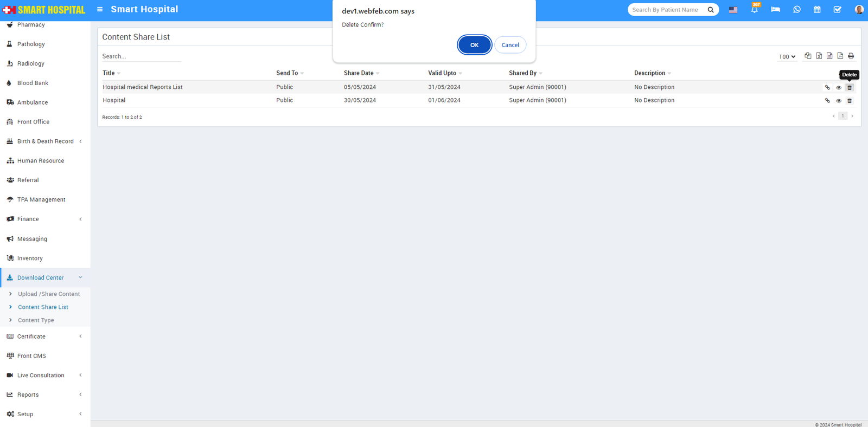Viewport: 868px width, 427px height.
Task: Open Content Type submenu item
Action: [36, 320]
